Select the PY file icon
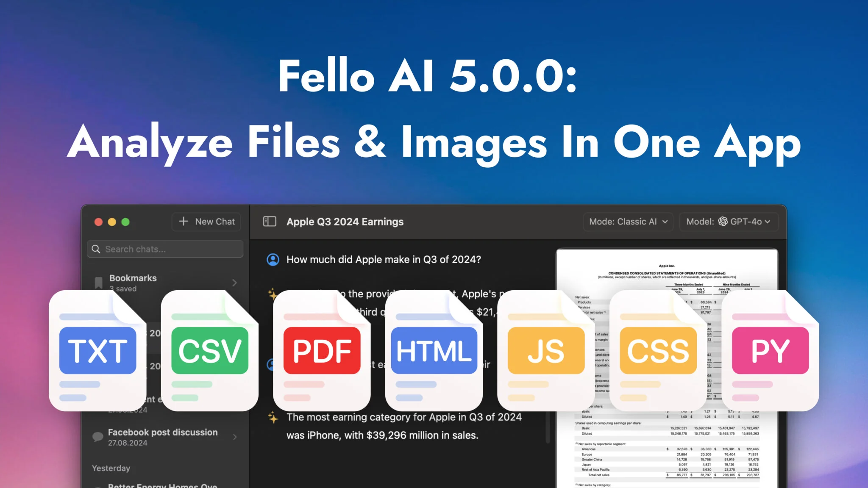Viewport: 868px width, 488px height. pyautogui.click(x=770, y=350)
